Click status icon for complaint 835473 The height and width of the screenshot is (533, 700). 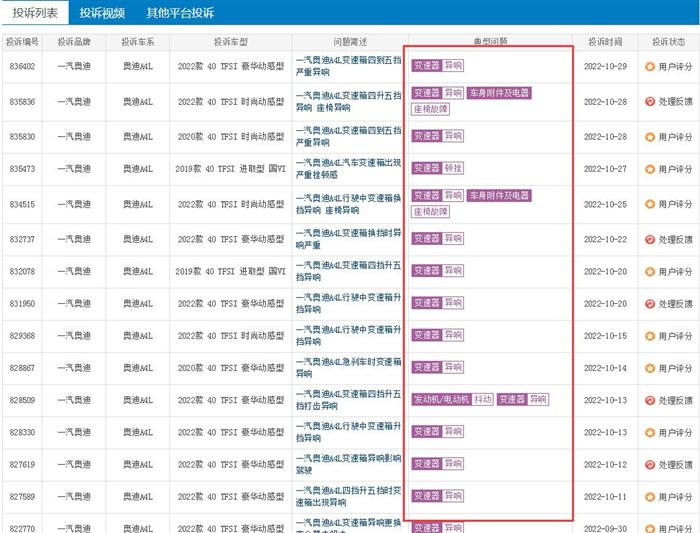[x=650, y=169]
